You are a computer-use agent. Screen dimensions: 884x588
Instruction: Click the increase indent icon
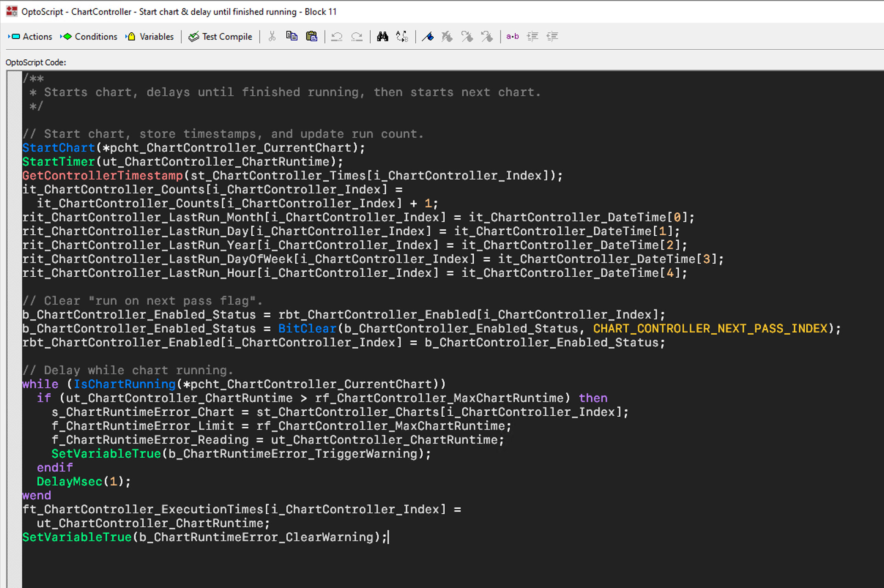pyautogui.click(x=533, y=37)
